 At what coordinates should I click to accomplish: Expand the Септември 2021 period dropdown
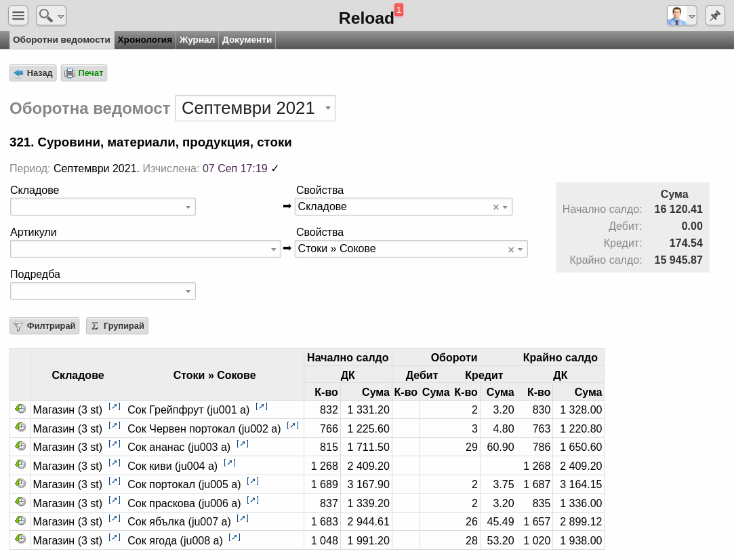pos(255,108)
